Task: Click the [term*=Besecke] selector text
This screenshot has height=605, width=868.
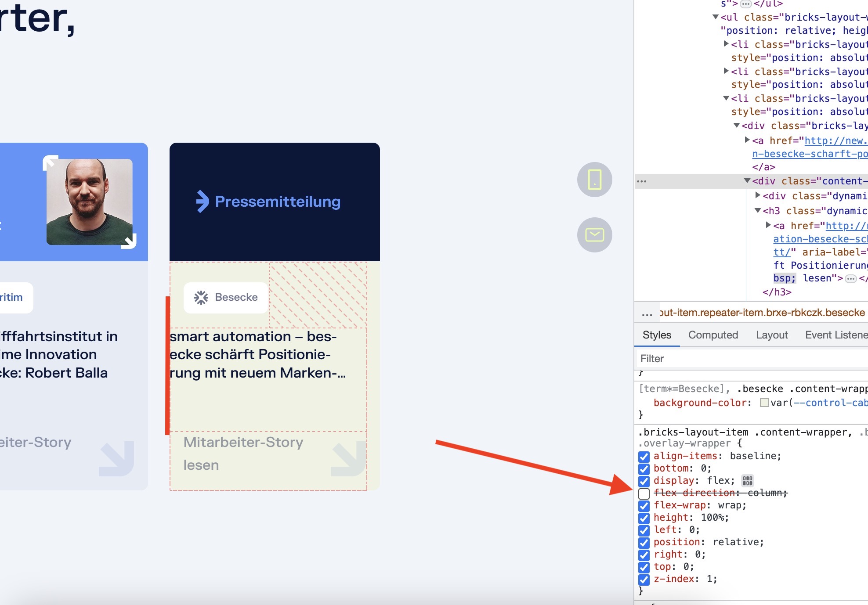Action: pos(681,389)
